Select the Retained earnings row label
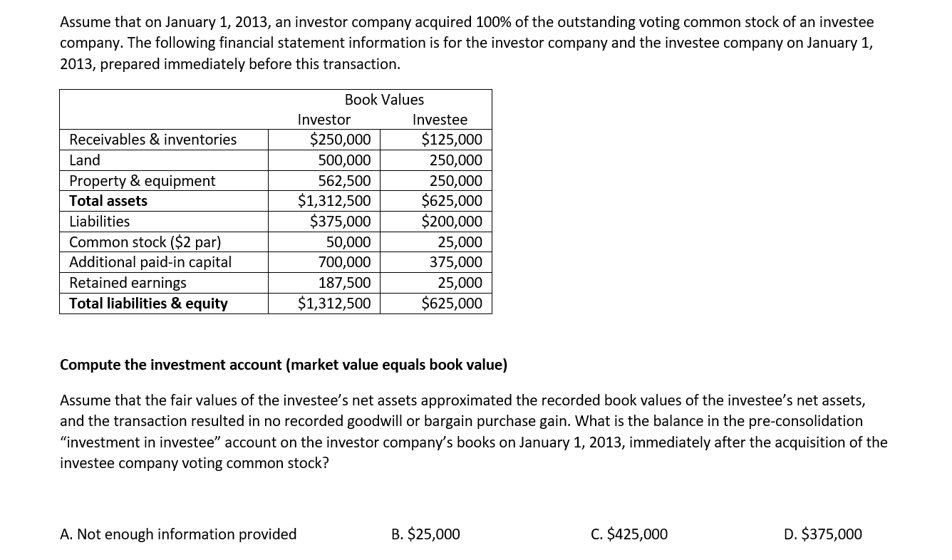This screenshot has height=560, width=952. (128, 283)
